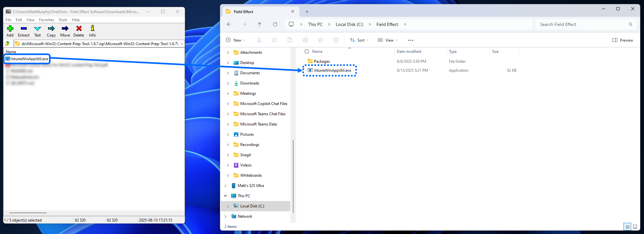Click the Cut icon in Explorer toolbar
The image size is (644, 234).
tap(259, 40)
